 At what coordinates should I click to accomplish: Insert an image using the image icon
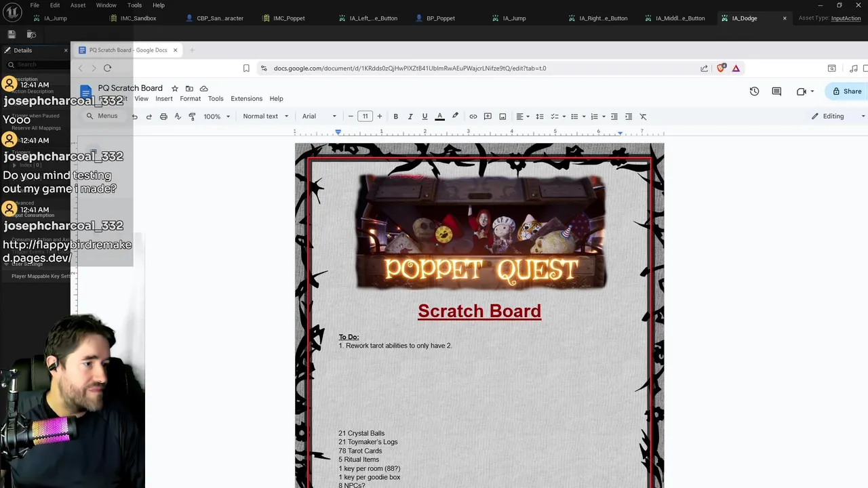[x=502, y=117]
